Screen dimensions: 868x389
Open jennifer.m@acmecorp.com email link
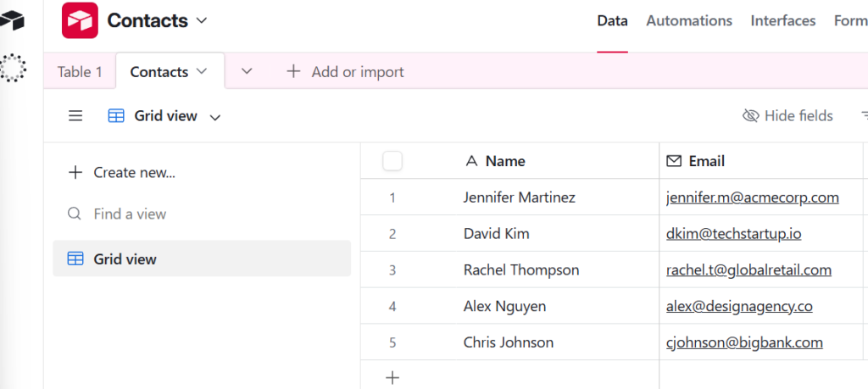pos(752,197)
